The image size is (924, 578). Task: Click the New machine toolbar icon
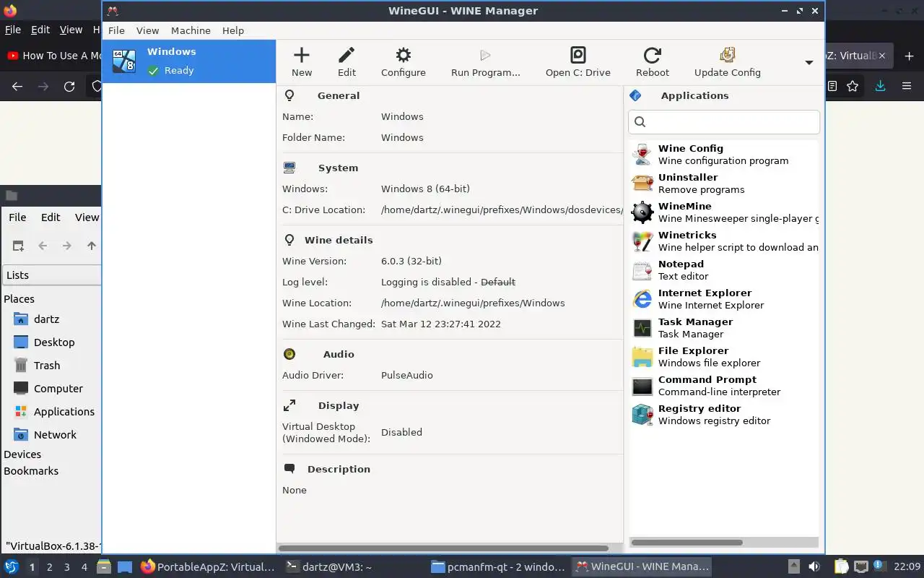click(302, 61)
